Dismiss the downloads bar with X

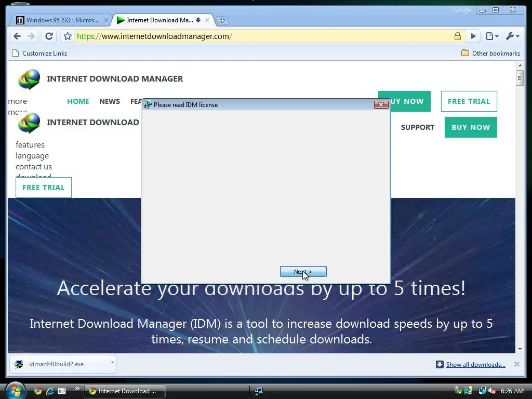pyautogui.click(x=516, y=364)
